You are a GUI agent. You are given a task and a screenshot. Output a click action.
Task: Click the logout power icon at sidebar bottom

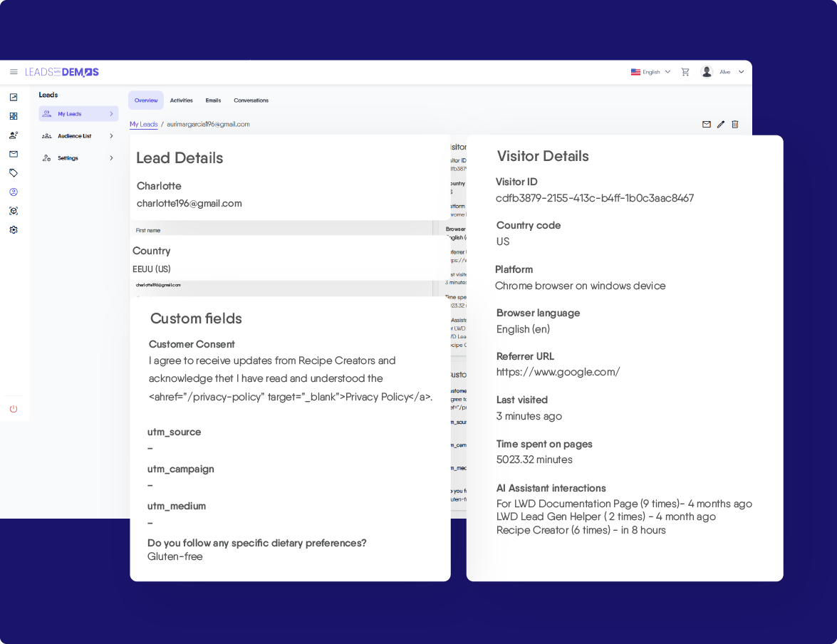tap(14, 408)
